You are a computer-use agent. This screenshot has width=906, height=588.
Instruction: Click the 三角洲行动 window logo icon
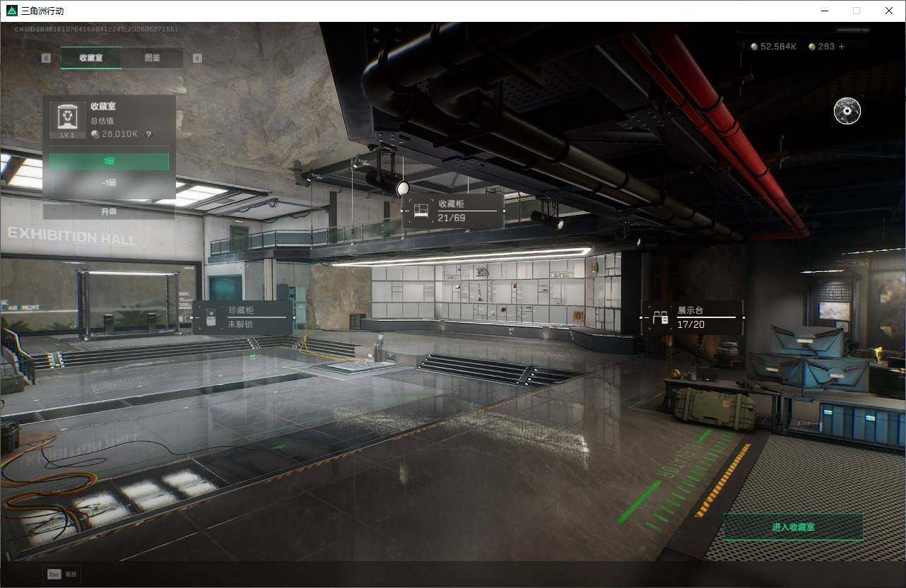[11, 11]
